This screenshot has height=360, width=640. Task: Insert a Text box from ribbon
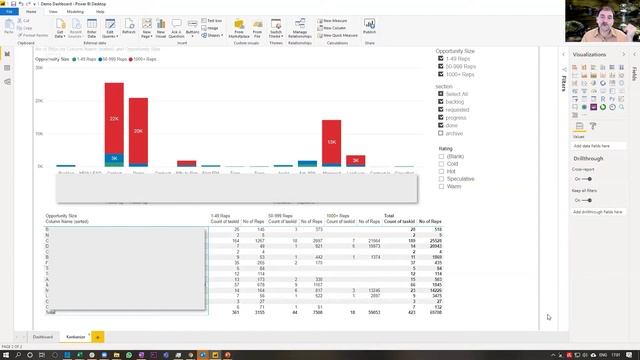pos(212,21)
